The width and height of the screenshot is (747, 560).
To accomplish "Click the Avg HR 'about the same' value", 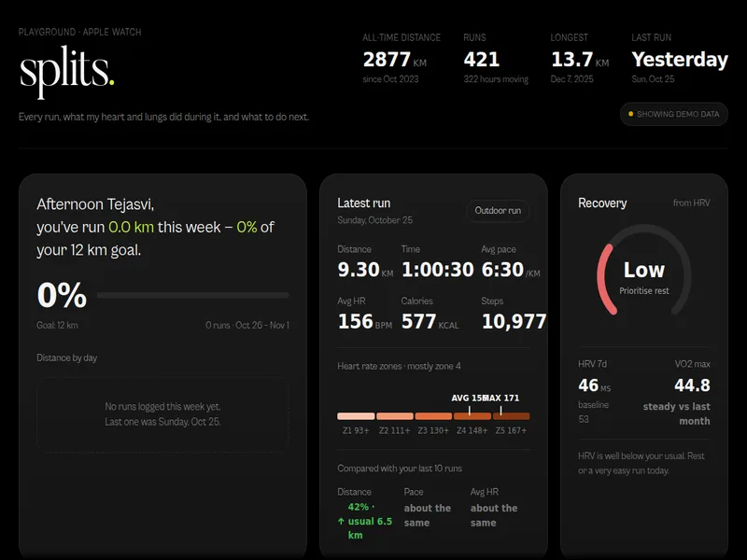I will [494, 515].
